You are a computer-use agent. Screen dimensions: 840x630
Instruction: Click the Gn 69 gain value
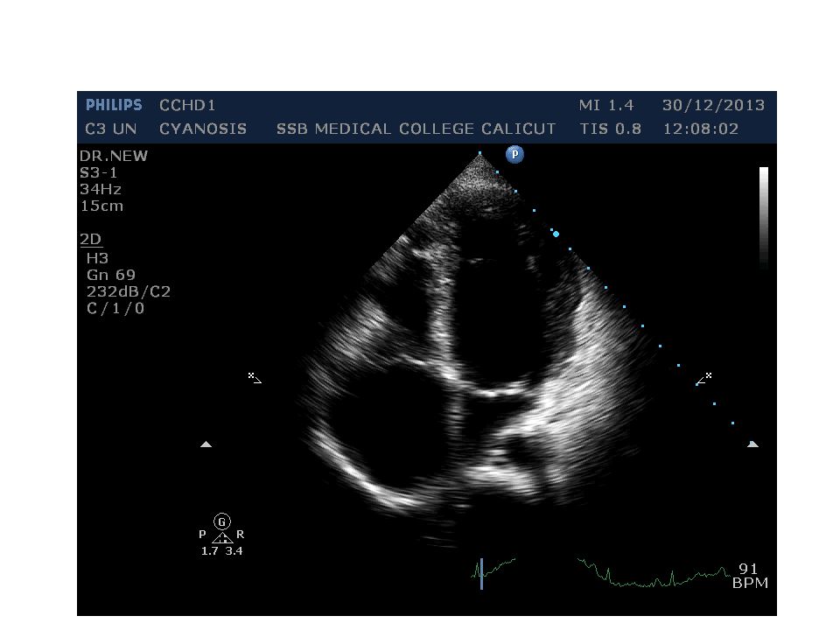111,275
